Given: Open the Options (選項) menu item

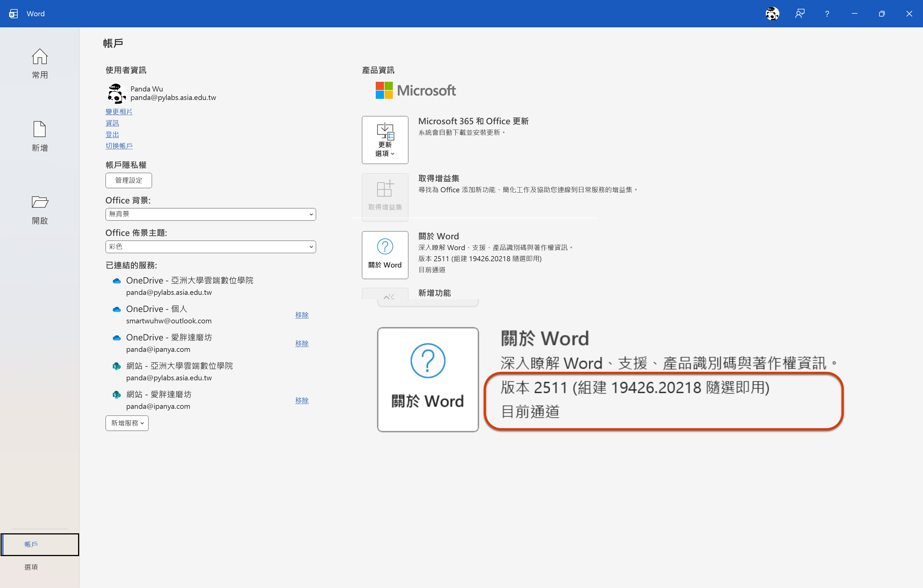Looking at the screenshot, I should [x=31, y=567].
